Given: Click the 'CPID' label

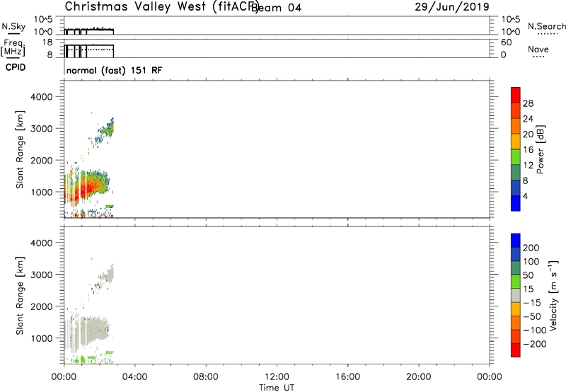Looking at the screenshot, I should pos(16,67).
